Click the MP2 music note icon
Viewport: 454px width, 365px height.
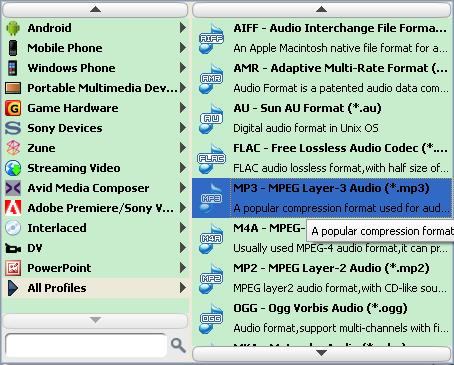tap(211, 279)
